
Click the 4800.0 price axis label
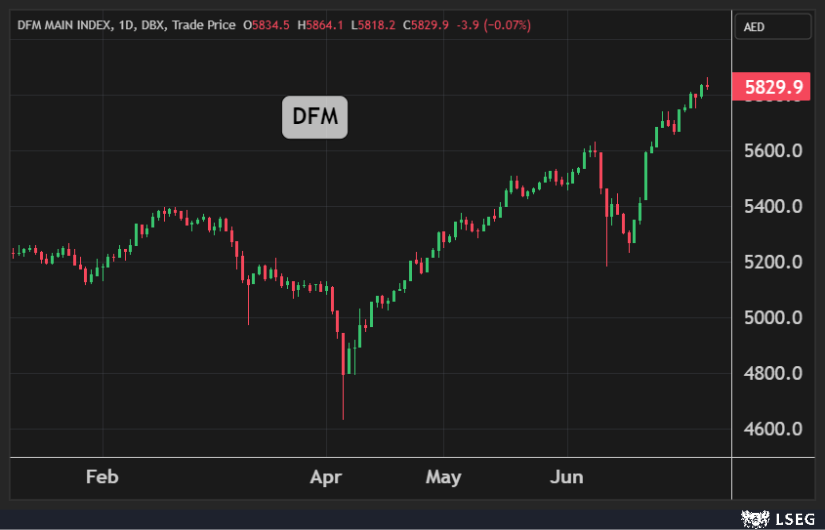point(775,374)
